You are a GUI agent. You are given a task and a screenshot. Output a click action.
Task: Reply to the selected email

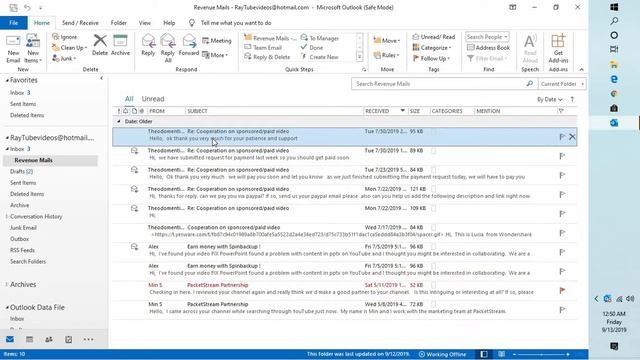click(x=148, y=45)
